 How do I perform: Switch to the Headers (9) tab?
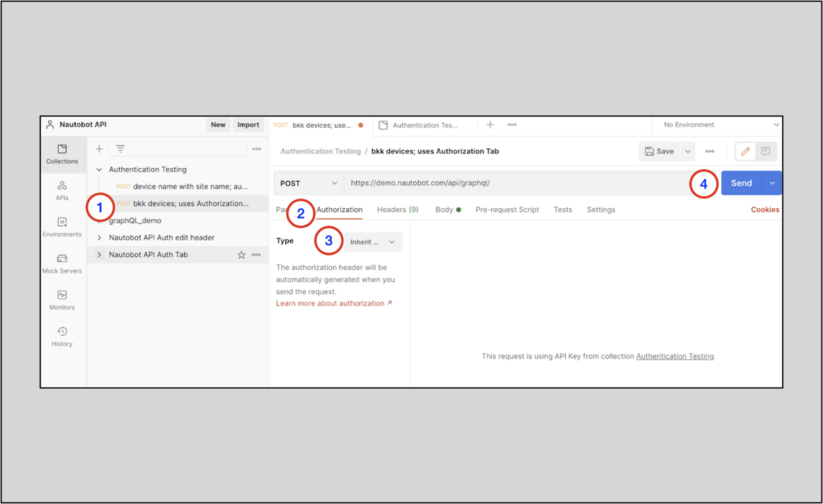(397, 210)
